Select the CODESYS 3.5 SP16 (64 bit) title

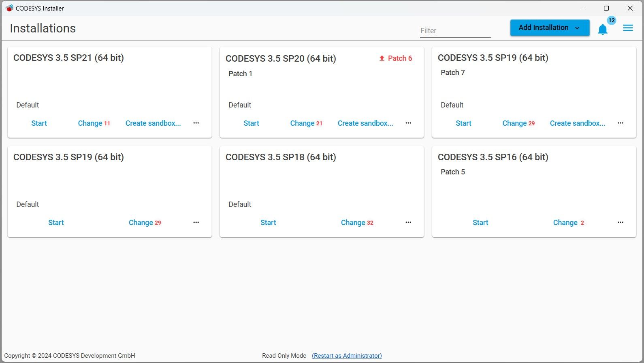[493, 157]
